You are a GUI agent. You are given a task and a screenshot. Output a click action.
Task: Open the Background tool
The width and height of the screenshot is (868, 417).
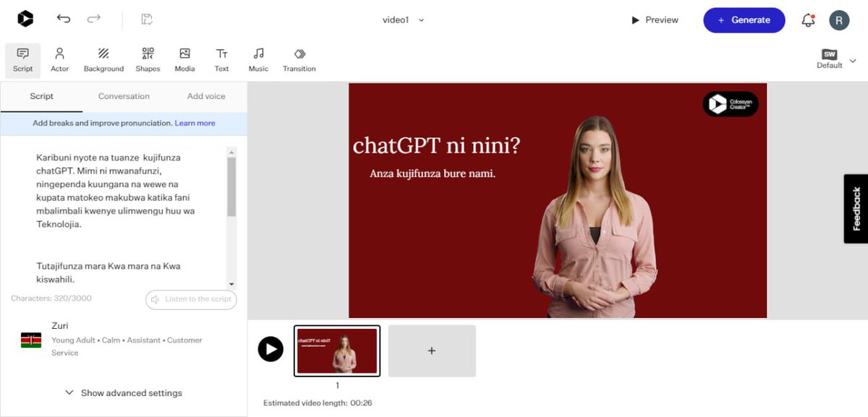(x=103, y=60)
